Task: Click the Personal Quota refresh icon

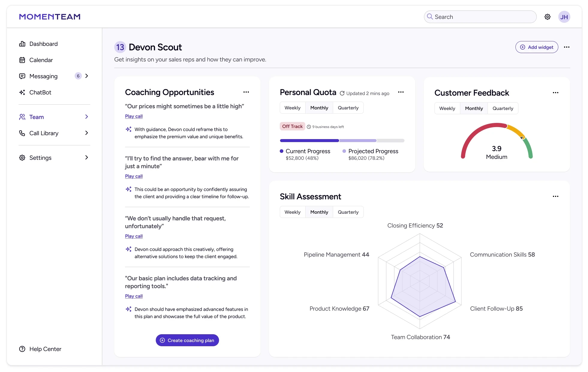Action: pos(342,93)
